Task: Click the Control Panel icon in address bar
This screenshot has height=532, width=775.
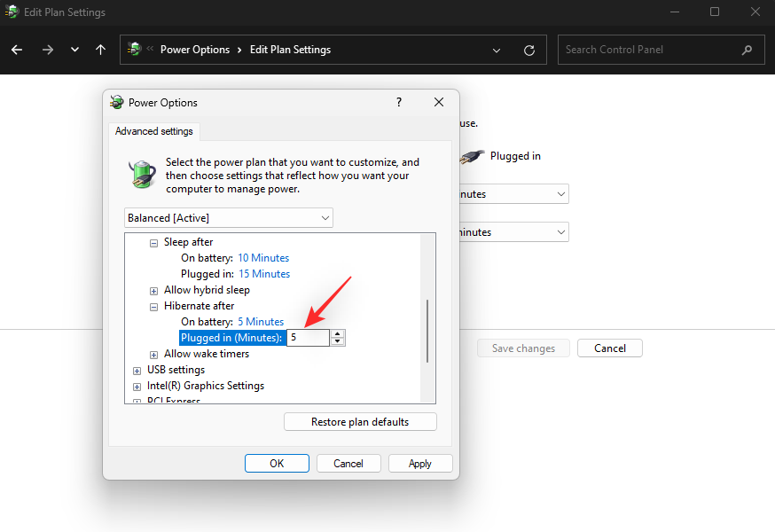Action: [x=135, y=49]
